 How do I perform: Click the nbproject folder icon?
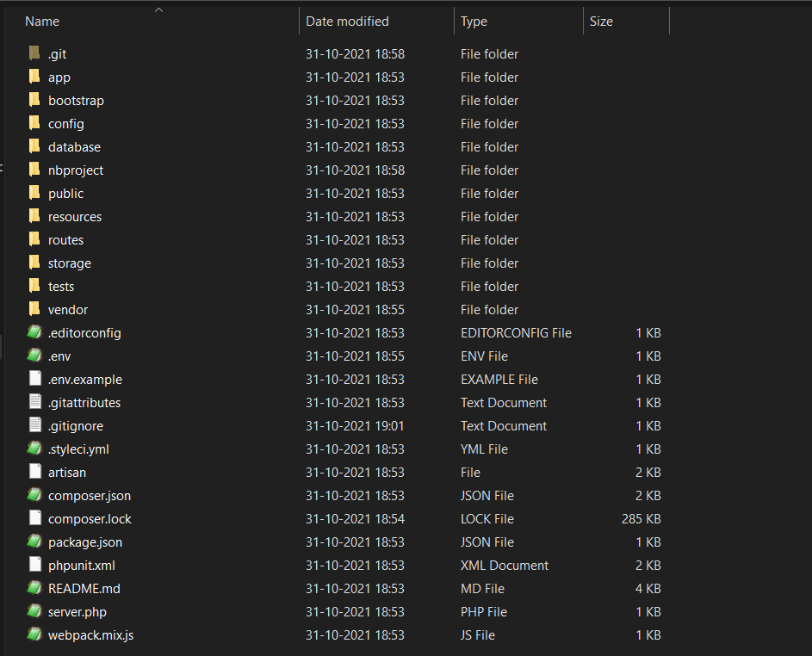pyautogui.click(x=34, y=170)
